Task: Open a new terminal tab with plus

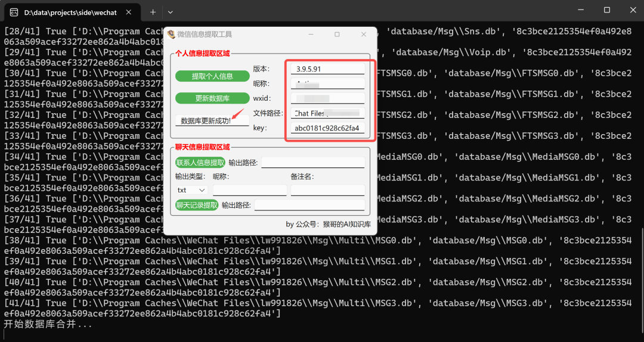Action: (x=153, y=13)
